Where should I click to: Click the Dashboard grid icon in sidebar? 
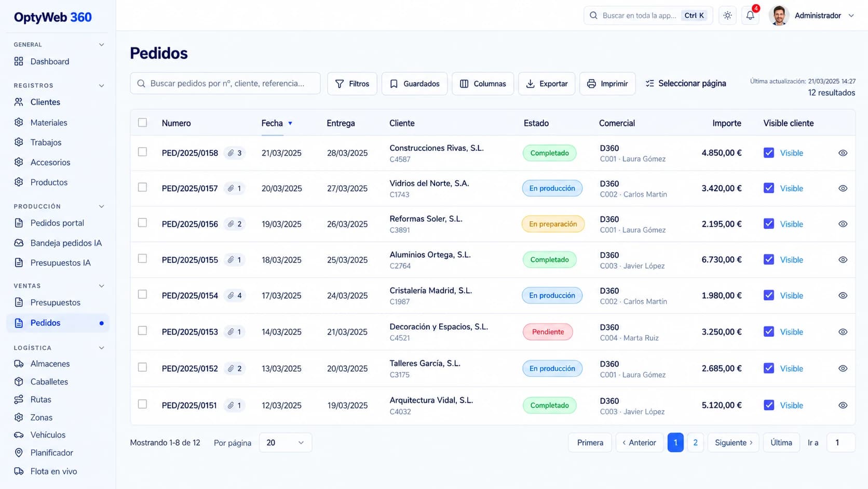click(19, 61)
